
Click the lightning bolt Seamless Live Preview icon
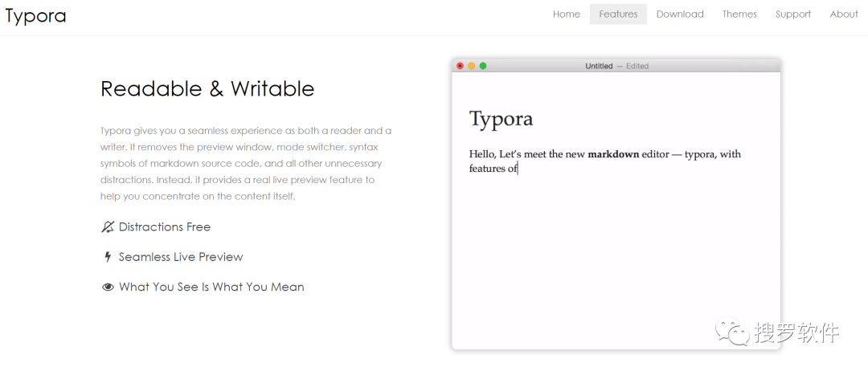point(108,257)
